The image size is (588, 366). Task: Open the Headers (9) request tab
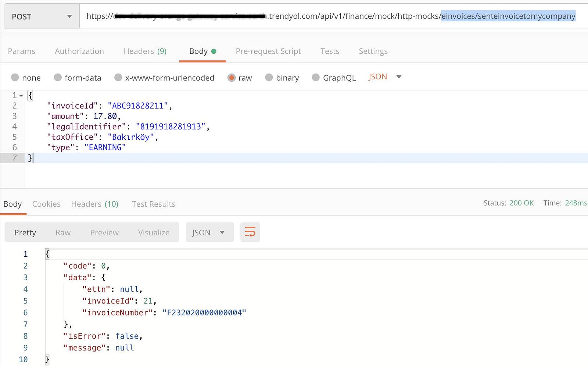145,51
